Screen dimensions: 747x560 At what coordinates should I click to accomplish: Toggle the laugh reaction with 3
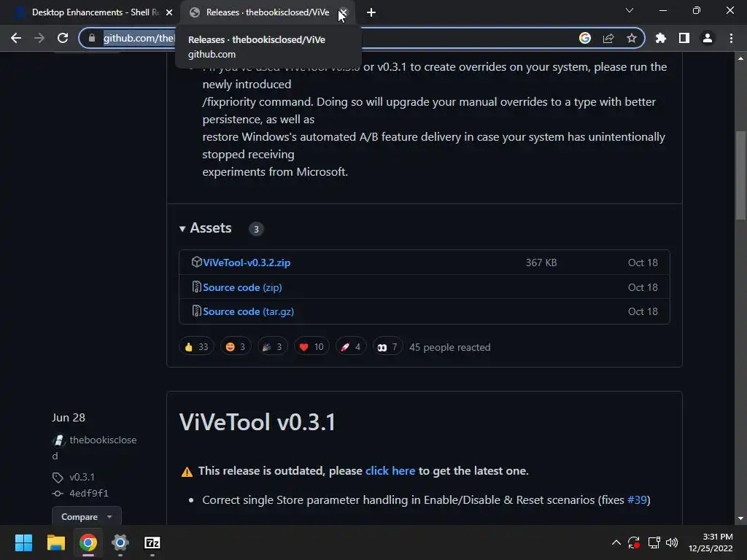click(236, 346)
